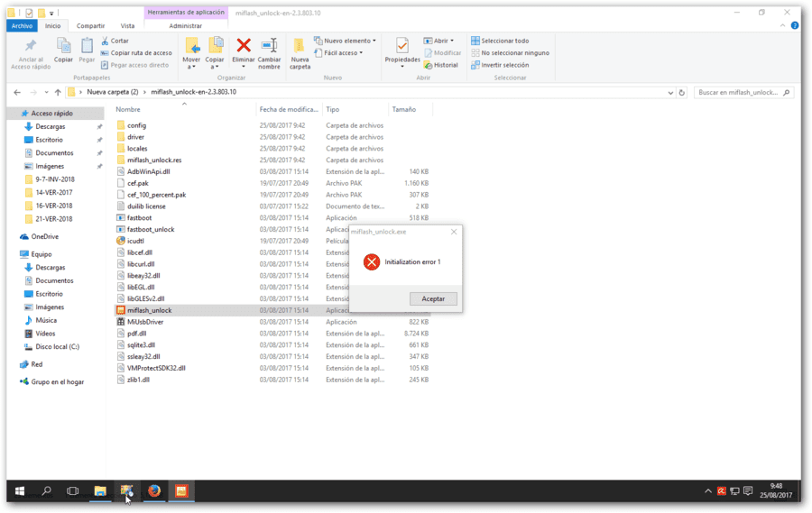The height and width of the screenshot is (513, 812).
Task: Click the red Eliminar icon
Action: pos(244,46)
